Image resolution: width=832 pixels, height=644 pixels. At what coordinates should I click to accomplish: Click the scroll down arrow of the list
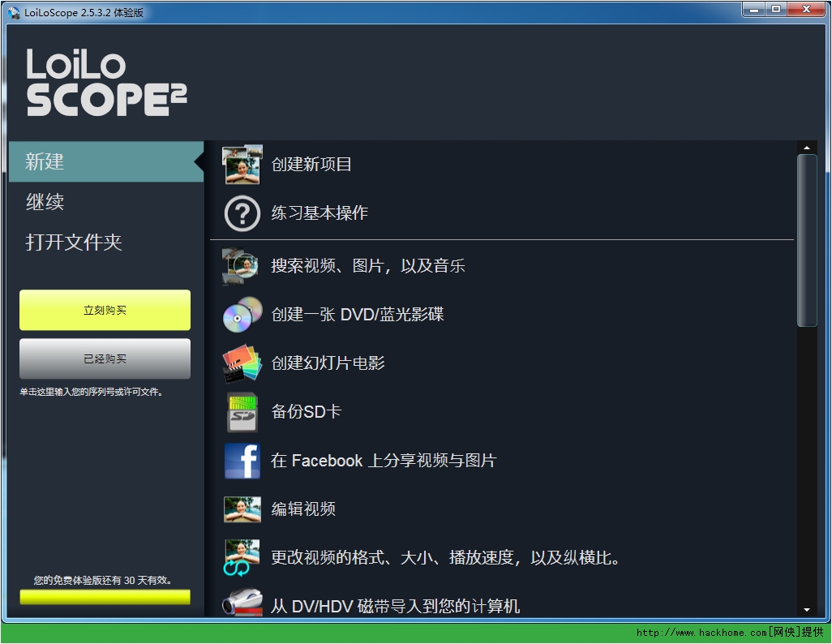point(807,610)
